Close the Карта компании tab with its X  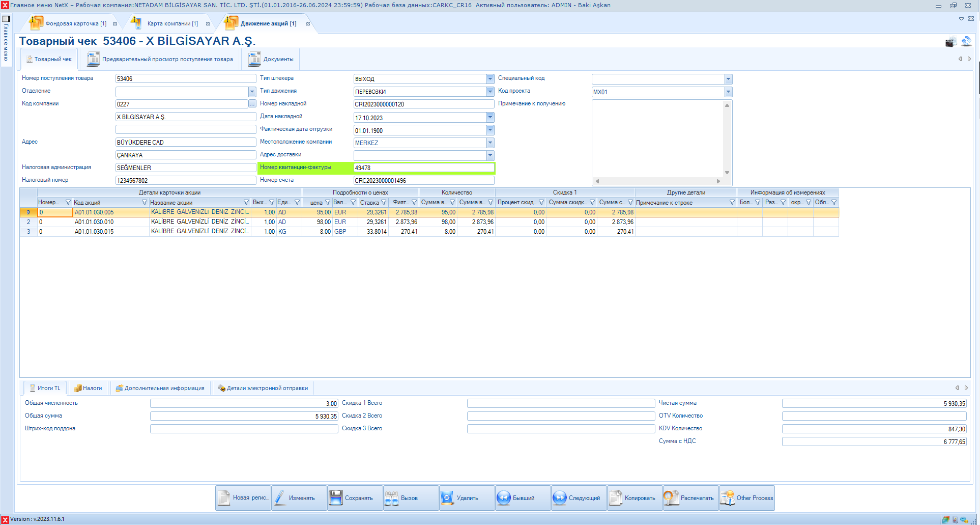pos(208,24)
